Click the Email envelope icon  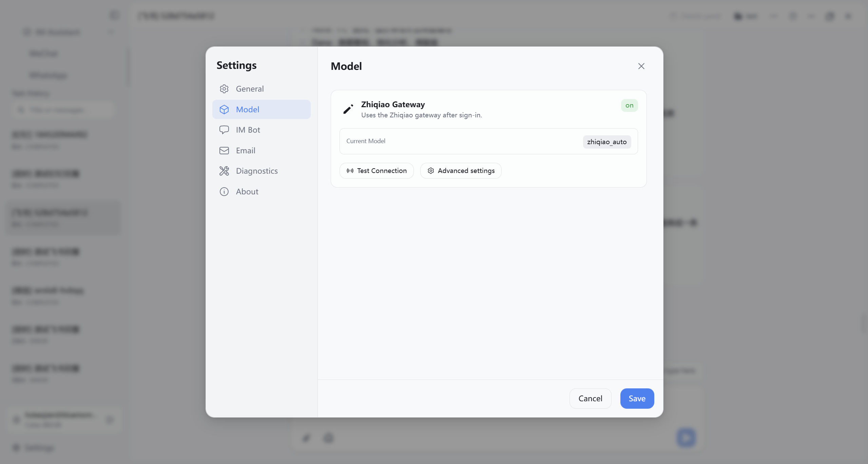click(x=224, y=151)
